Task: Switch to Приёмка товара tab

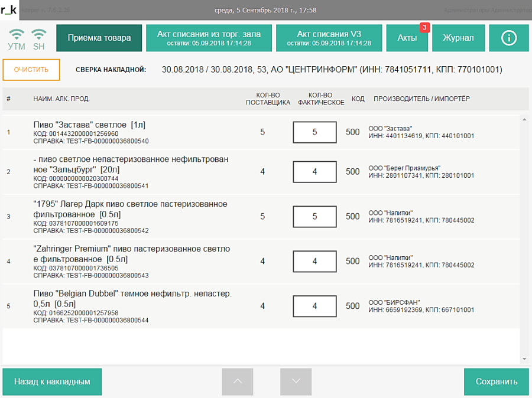Action: 99,38
